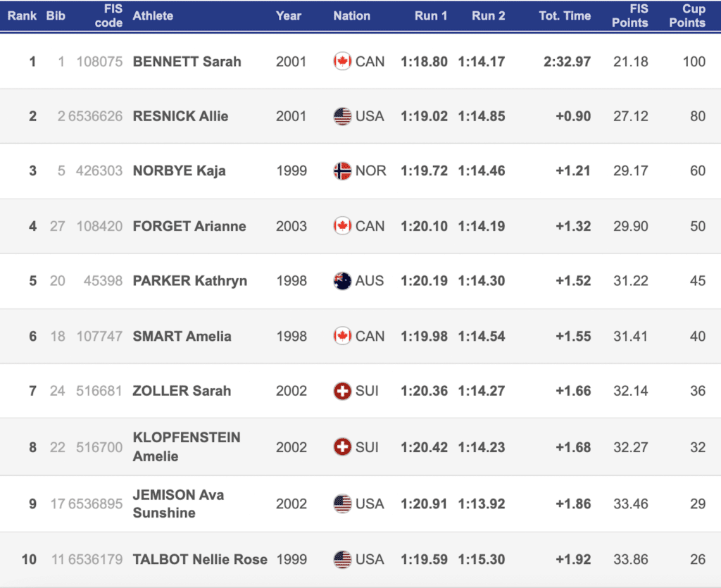Click the Swiss flag beside Sarah Zoller
This screenshot has height=588, width=721.
pyautogui.click(x=342, y=391)
